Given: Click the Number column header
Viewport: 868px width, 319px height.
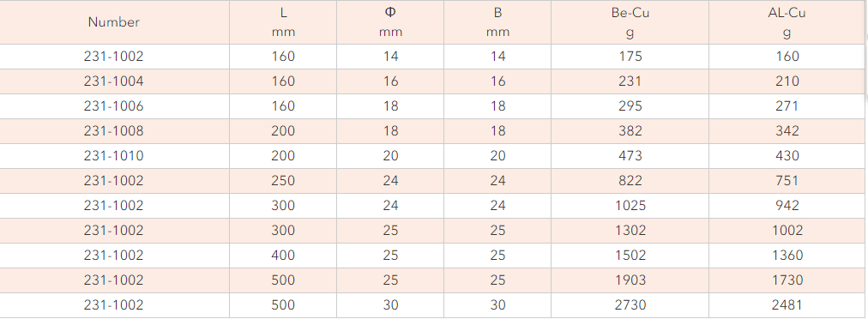Looking at the screenshot, I should coord(114,22).
